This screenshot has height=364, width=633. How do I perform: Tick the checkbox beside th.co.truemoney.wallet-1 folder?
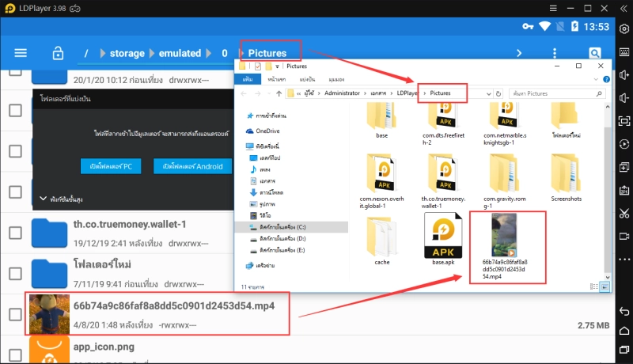click(15, 233)
